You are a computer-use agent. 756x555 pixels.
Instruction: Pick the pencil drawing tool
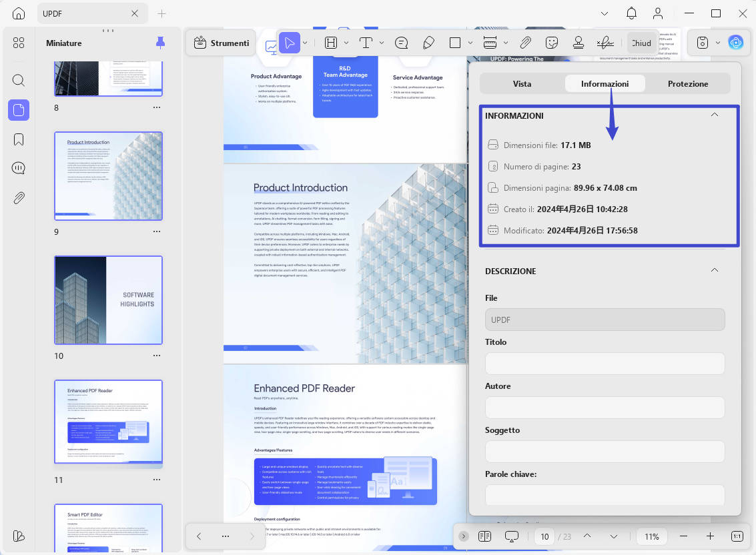pyautogui.click(x=428, y=43)
